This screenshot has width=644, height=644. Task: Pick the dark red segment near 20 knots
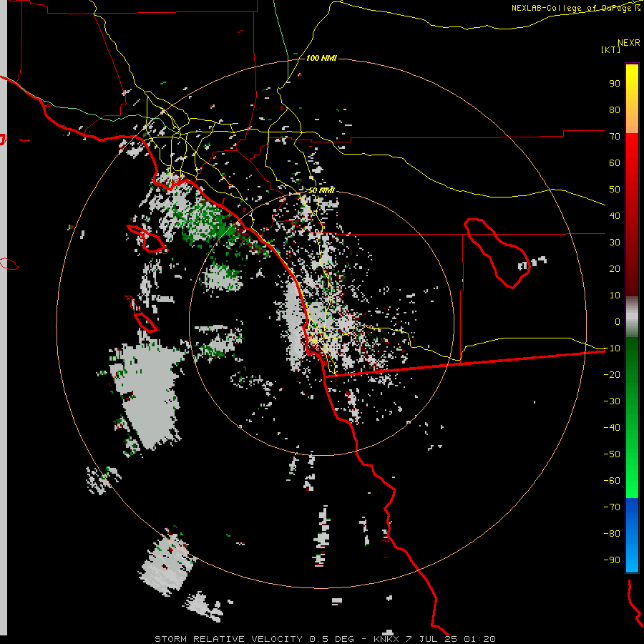(632, 269)
